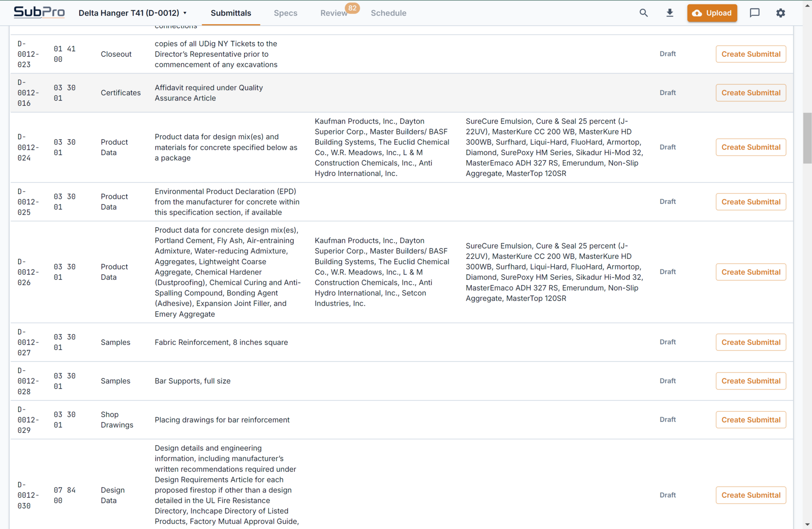Expand the Delta Hanger T41 project dropdown
This screenshot has width=812, height=529.
tap(133, 13)
